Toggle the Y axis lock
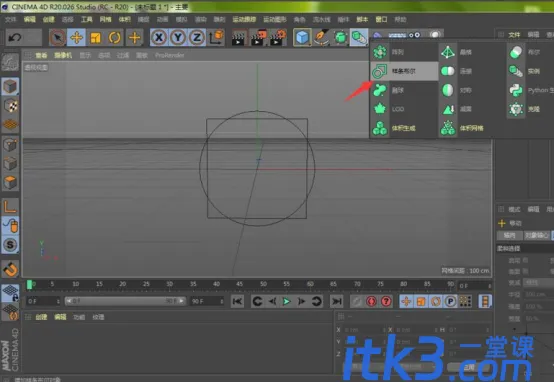 [x=178, y=37]
